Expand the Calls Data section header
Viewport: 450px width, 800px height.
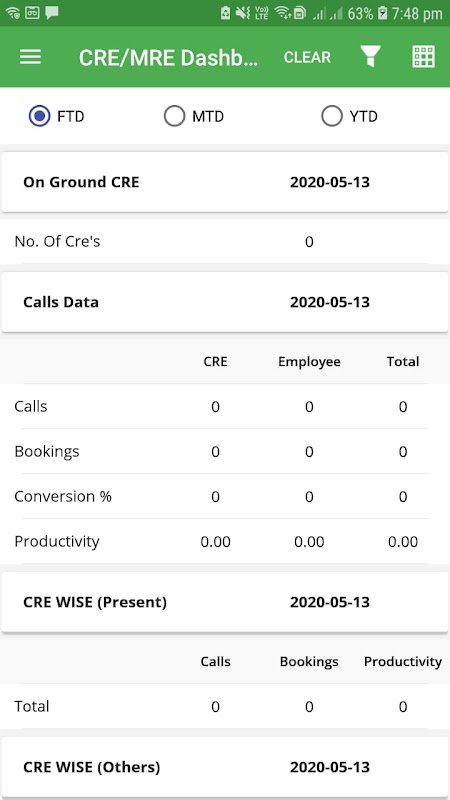[x=224, y=302]
